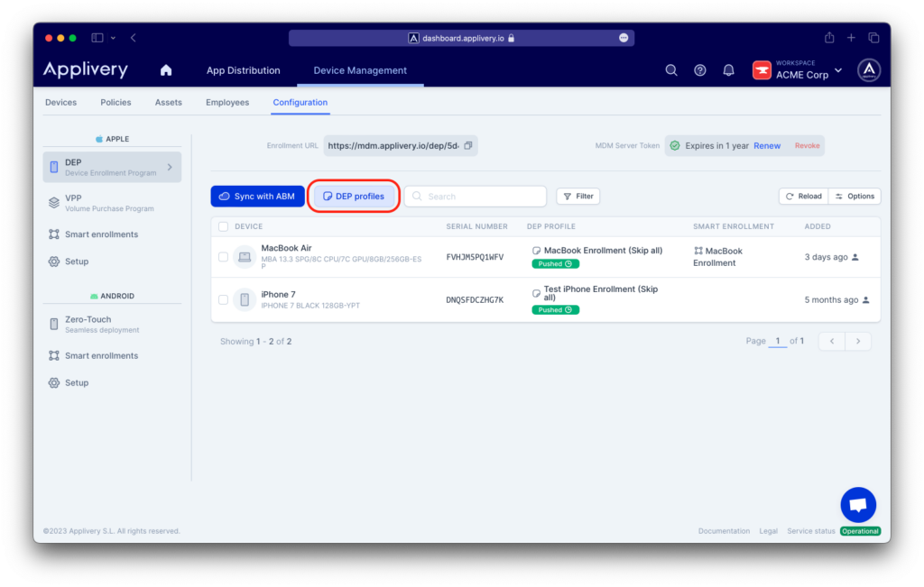This screenshot has width=924, height=587.
Task: Select DEP Device Enrollment Program
Action: coord(112,167)
